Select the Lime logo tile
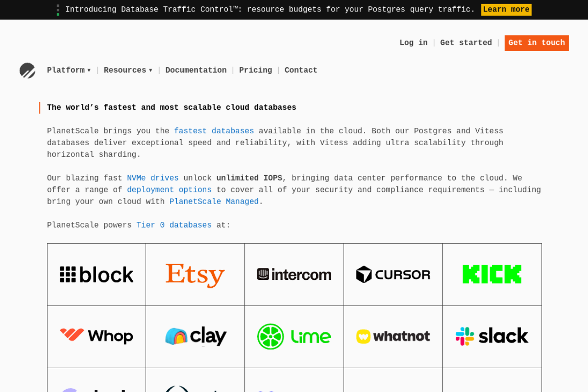This screenshot has width=588, height=392. coord(294,336)
